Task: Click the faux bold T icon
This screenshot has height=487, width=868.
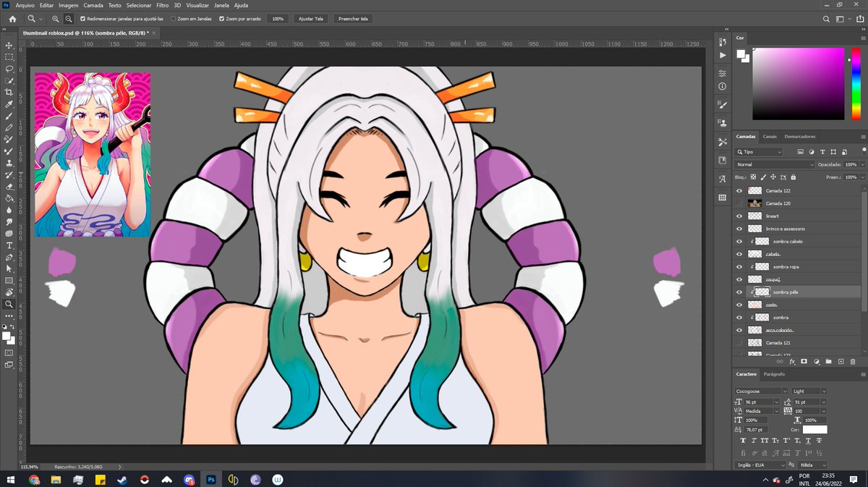Action: click(742, 441)
